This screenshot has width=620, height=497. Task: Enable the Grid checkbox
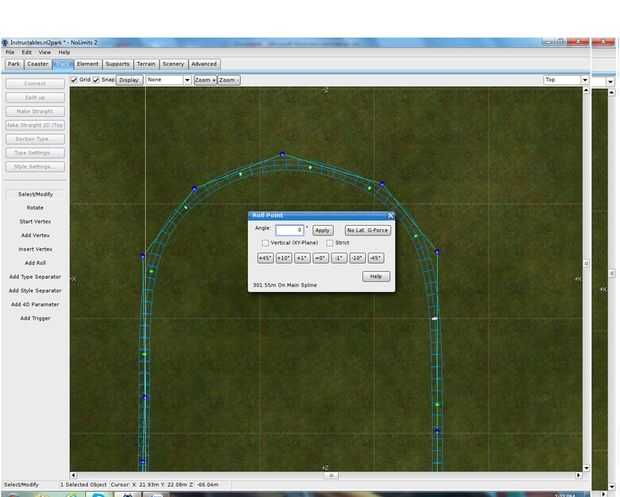point(74,80)
